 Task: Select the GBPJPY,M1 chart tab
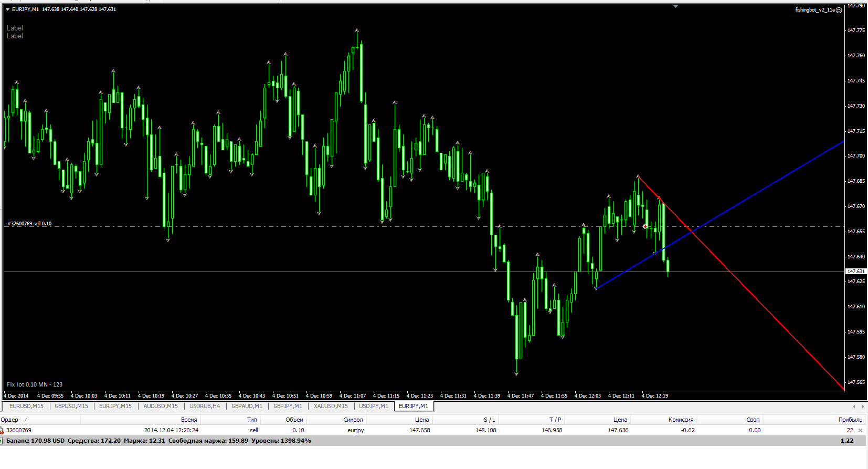(x=288, y=406)
